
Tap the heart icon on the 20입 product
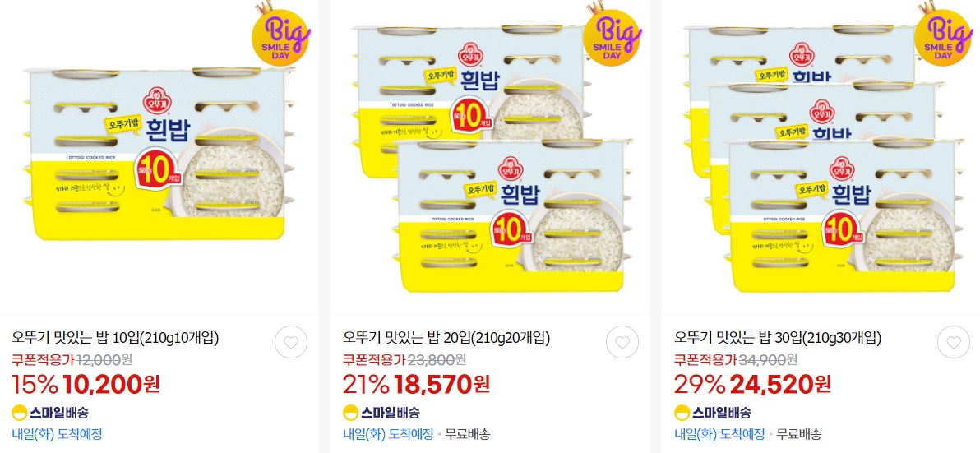coord(622,342)
